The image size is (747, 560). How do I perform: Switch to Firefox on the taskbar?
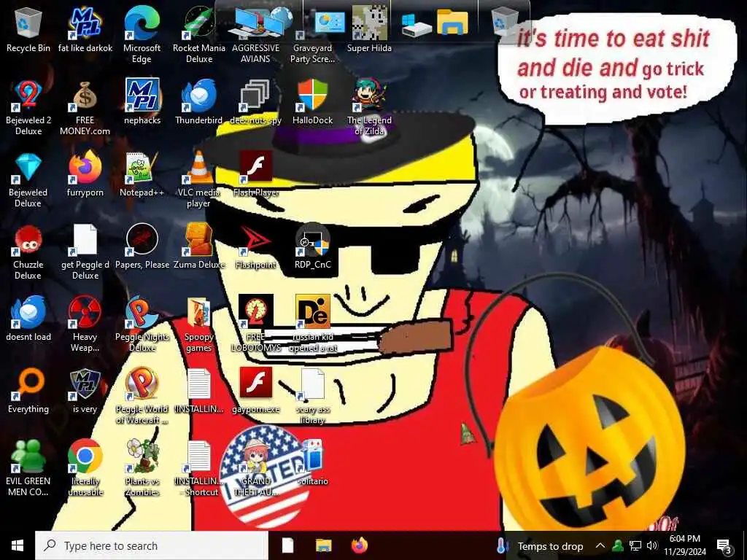(x=360, y=545)
